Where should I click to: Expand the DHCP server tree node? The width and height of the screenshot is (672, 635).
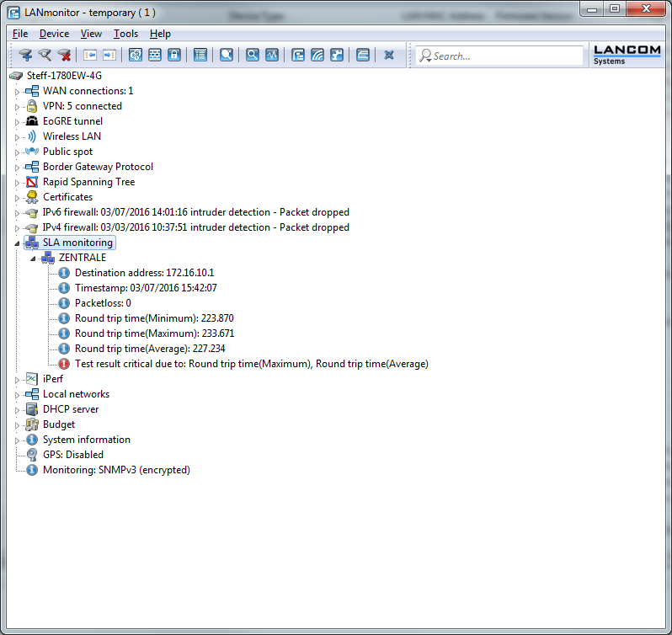(x=18, y=409)
